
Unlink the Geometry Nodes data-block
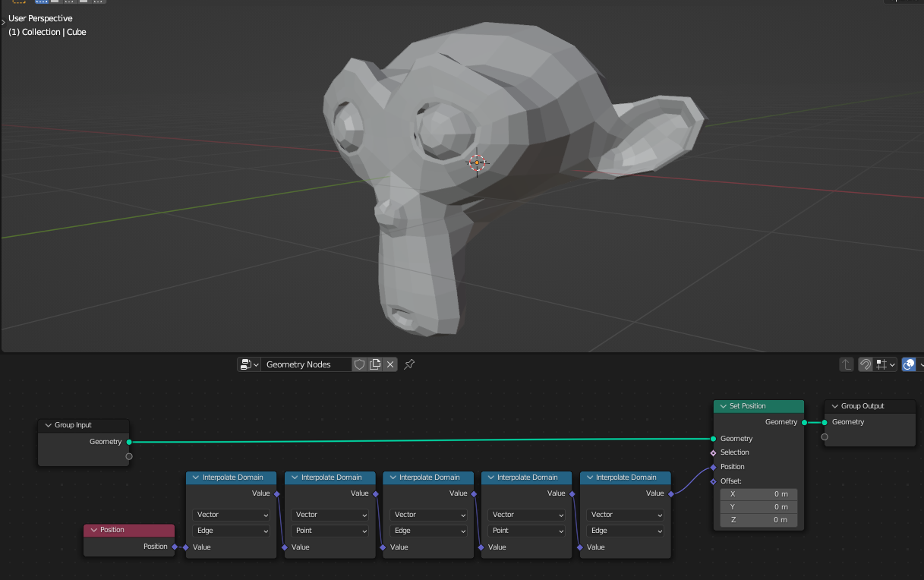point(390,364)
